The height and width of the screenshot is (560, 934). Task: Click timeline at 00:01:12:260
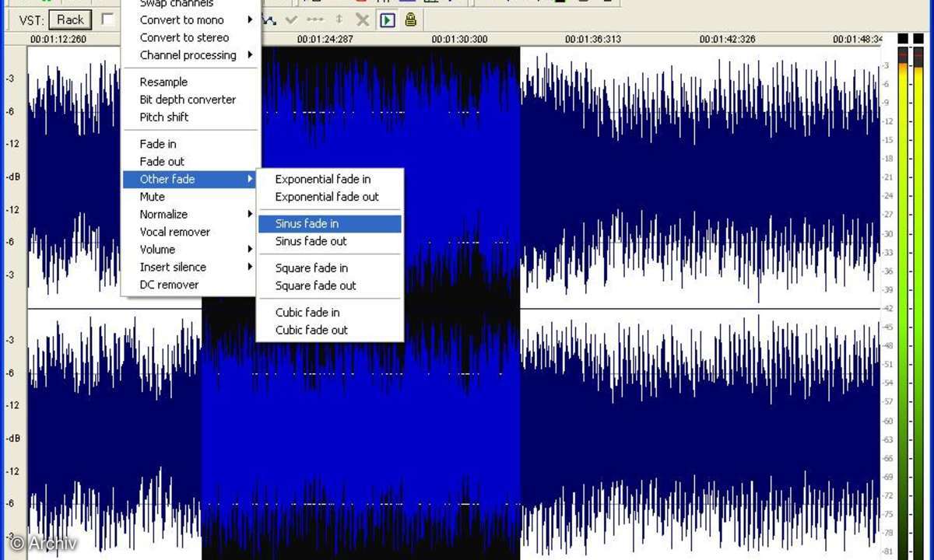(58, 39)
